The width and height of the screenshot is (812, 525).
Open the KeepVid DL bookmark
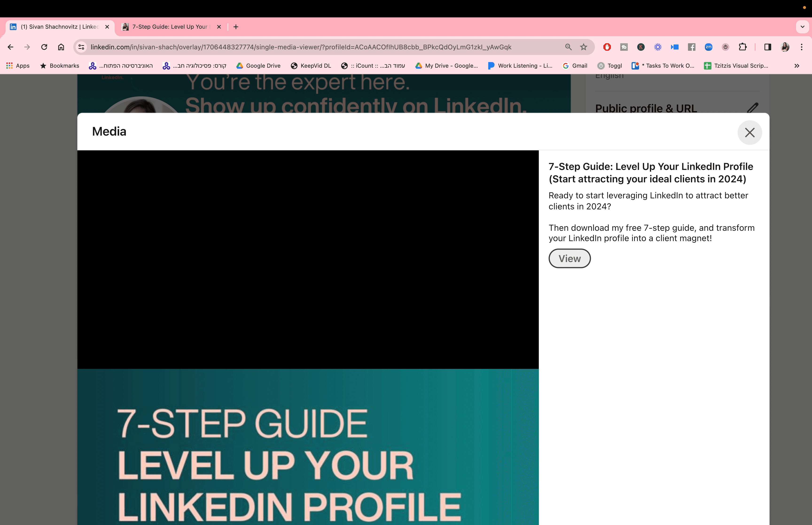311,66
